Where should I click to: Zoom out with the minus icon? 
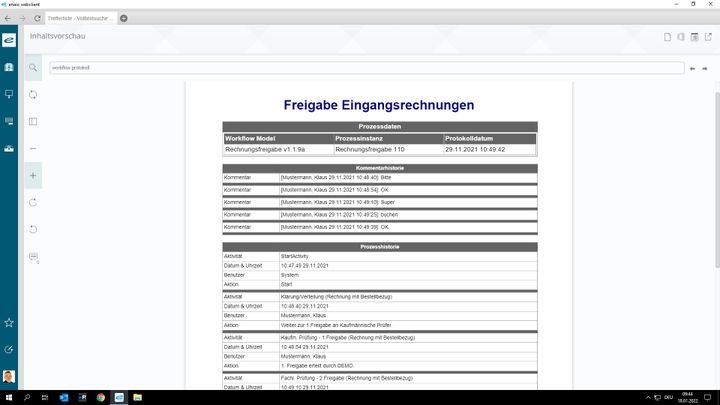[x=33, y=149]
